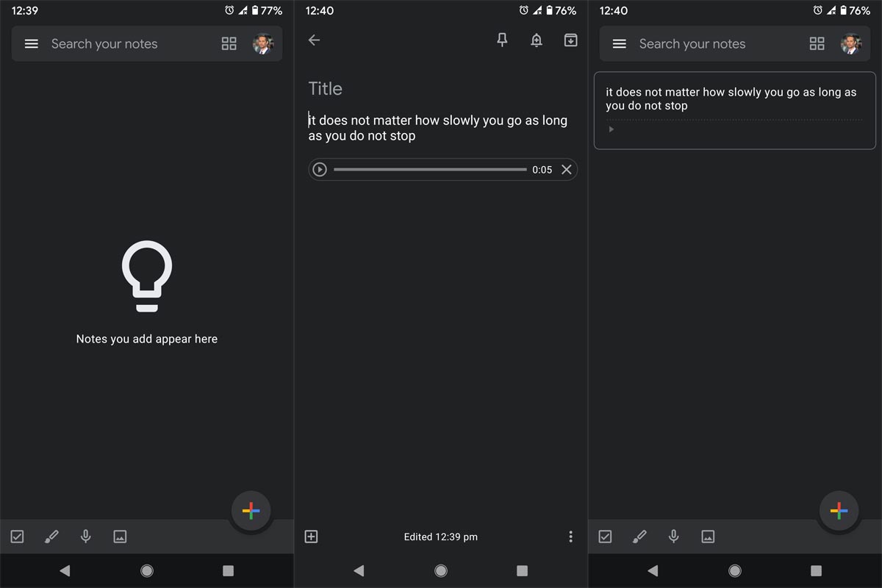Screen dimensions: 882x588
Task: Toggle grid view on the empty notes screen
Action: coord(229,44)
